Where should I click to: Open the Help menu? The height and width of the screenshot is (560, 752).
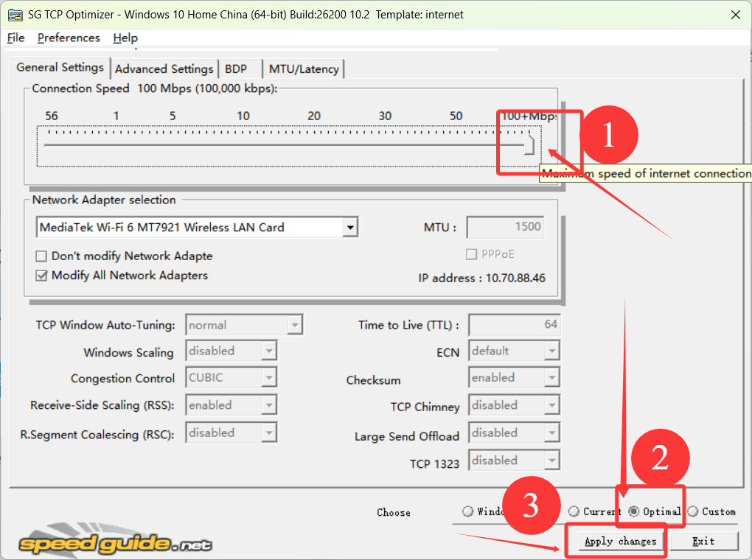point(125,38)
